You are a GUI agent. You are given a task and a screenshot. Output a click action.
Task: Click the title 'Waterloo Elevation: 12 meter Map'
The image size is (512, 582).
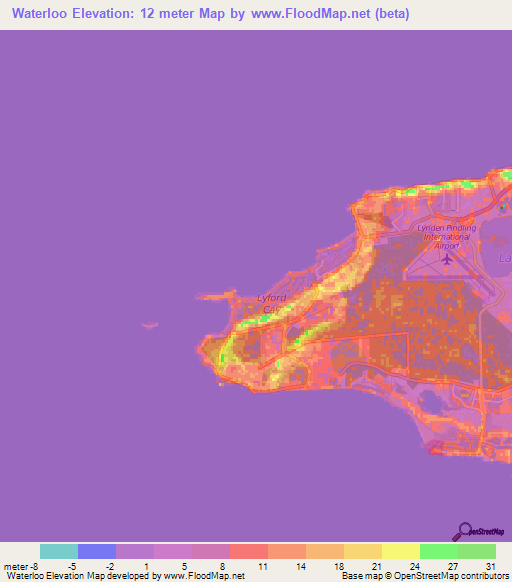(118, 14)
